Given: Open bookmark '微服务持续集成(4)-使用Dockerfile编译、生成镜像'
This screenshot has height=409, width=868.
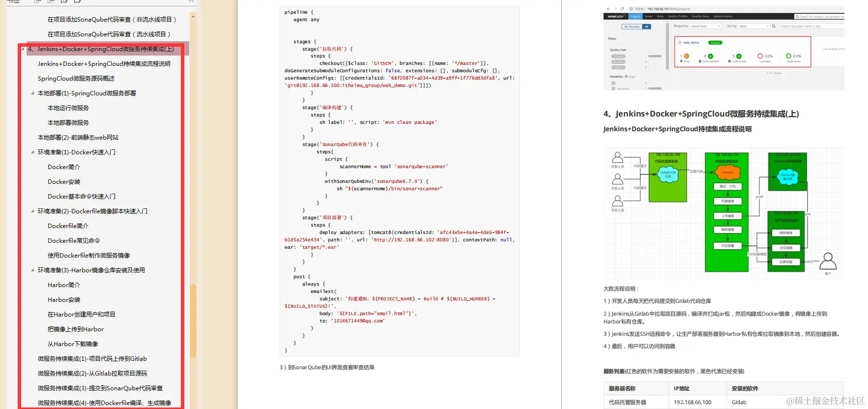Looking at the screenshot, I should 105,403.
